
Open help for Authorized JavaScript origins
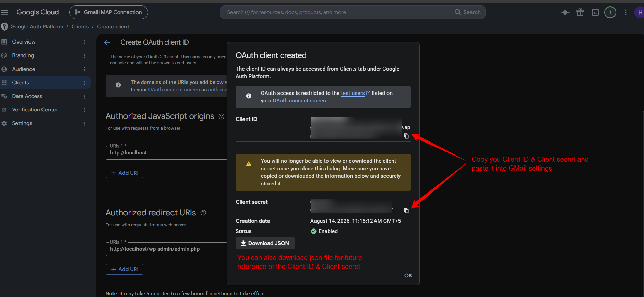pyautogui.click(x=222, y=116)
